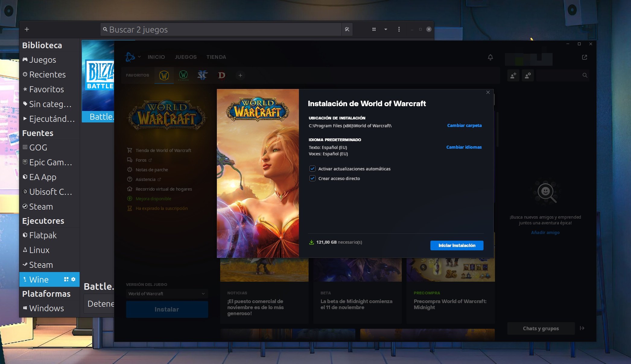Expand the Battle.net logo dropdown menu
Viewport: 631px width, 364px height.
click(x=139, y=57)
